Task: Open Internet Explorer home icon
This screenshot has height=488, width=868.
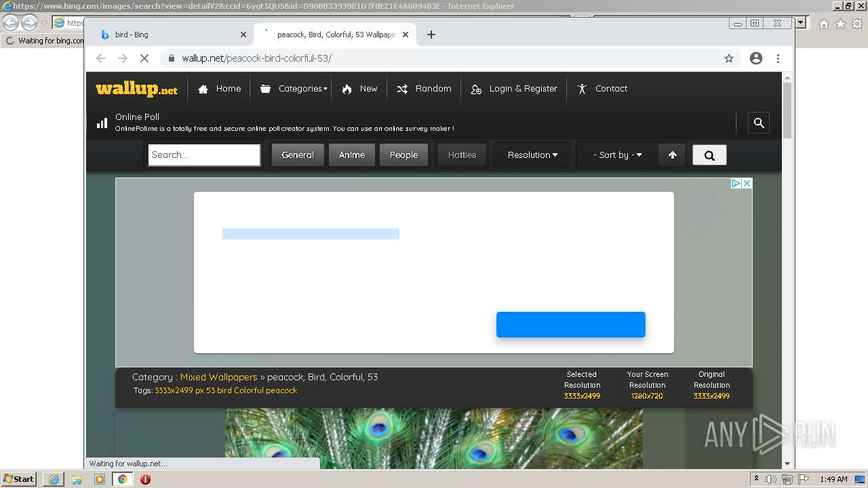Action: point(823,24)
